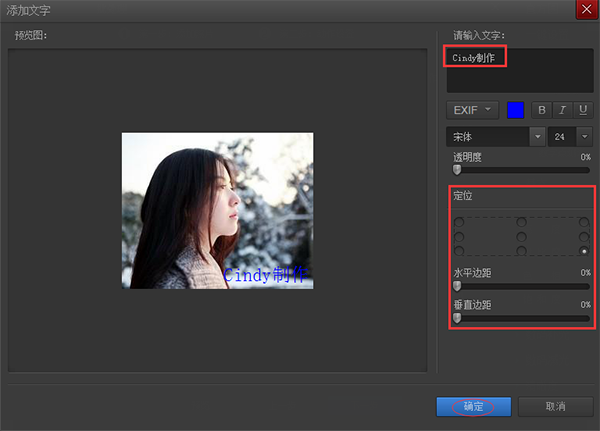Click the 预览图 label

31,35
